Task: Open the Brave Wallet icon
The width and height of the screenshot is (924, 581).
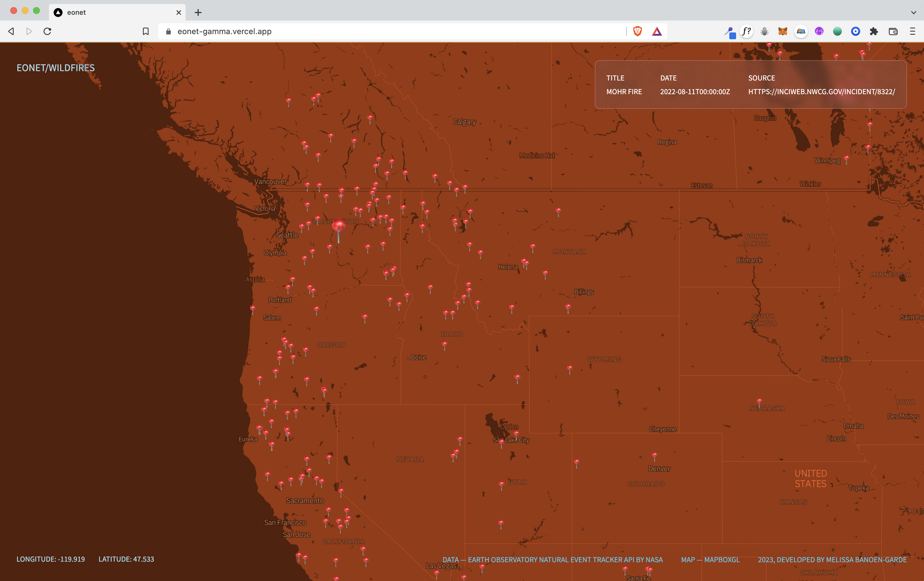Action: (893, 32)
